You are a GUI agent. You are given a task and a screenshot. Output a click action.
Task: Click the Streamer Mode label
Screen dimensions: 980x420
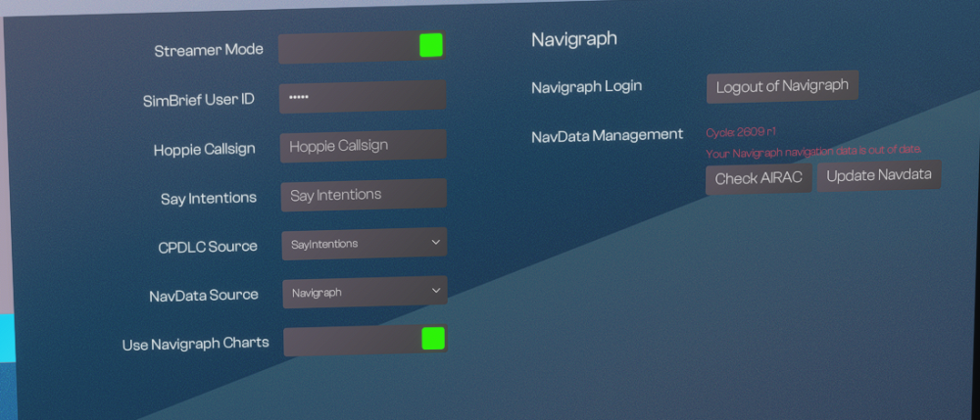point(209,50)
